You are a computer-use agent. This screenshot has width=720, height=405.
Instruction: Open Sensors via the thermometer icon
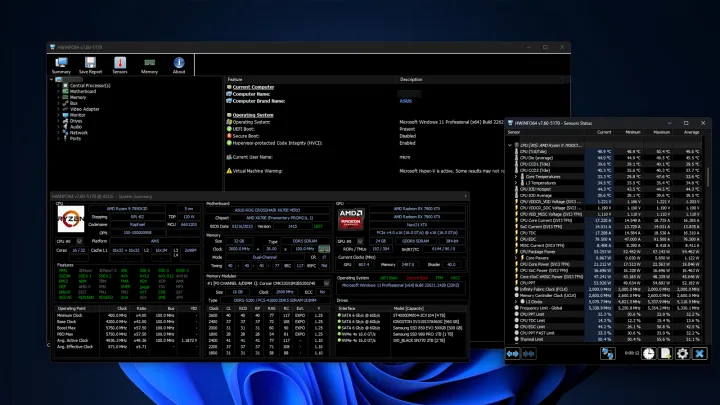coord(120,66)
